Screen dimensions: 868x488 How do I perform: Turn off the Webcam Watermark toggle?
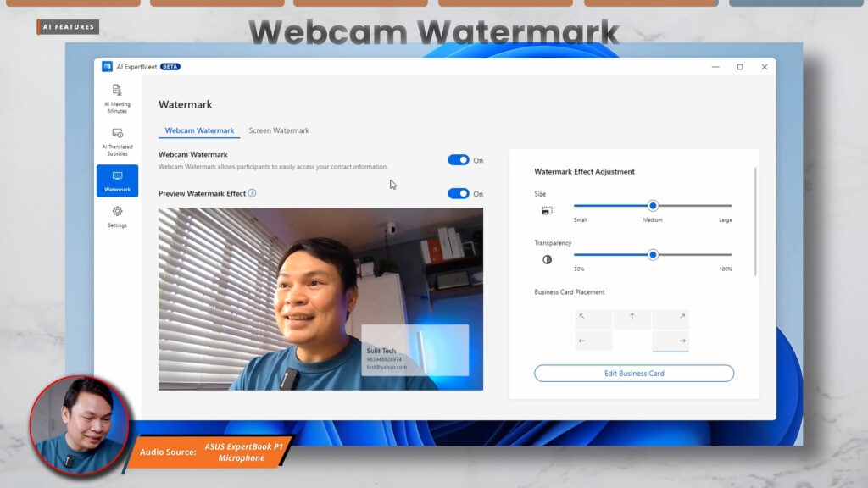(459, 160)
